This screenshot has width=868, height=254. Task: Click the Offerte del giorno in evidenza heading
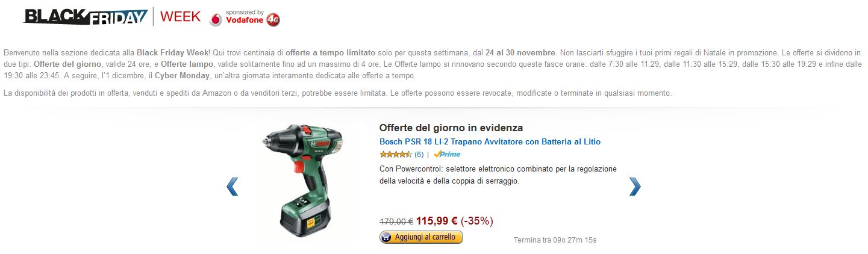(x=451, y=128)
